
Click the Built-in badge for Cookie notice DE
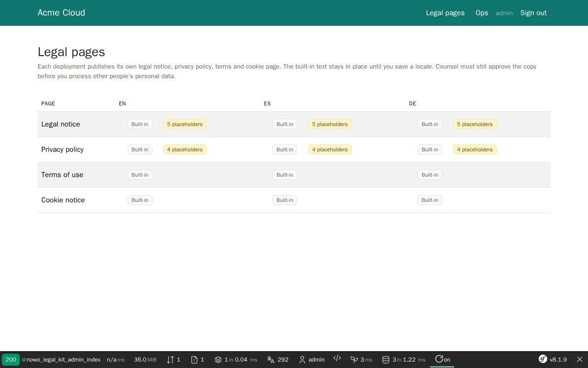430,200
